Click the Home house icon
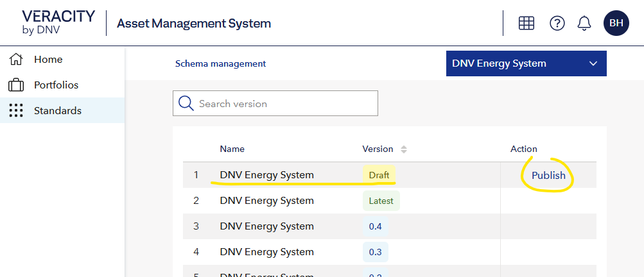The image size is (644, 277). point(15,60)
